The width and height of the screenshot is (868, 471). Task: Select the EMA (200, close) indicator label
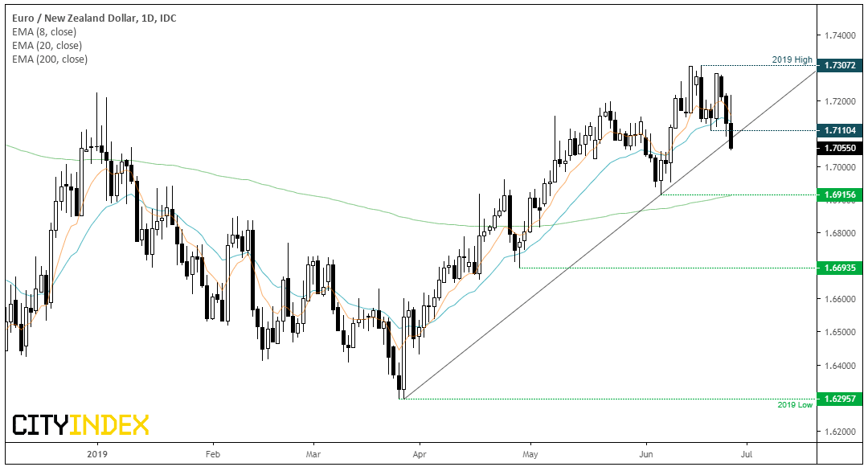[x=49, y=59]
